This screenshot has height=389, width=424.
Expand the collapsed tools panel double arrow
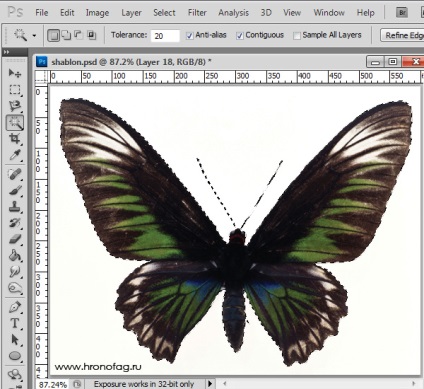(x=6, y=52)
